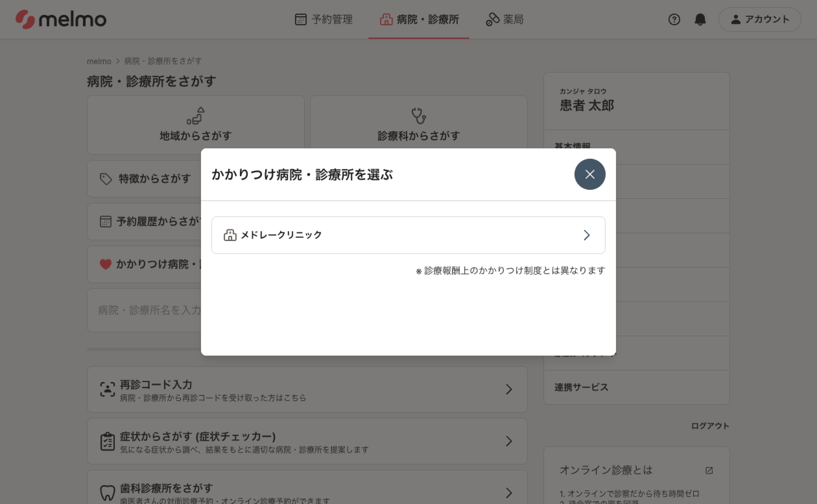Viewport: 817px width, 504px height.
Task: Close the かかりつけ病院 selection dialog
Action: (589, 174)
